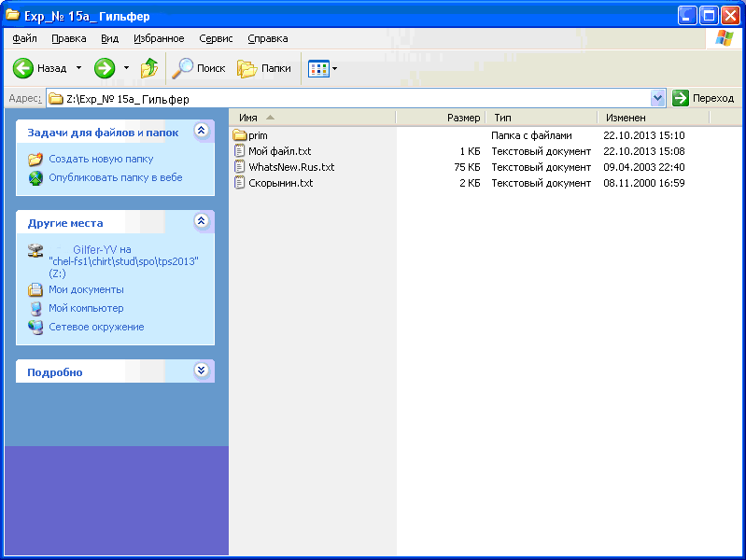Expand the address bar dropdown list

(x=657, y=99)
